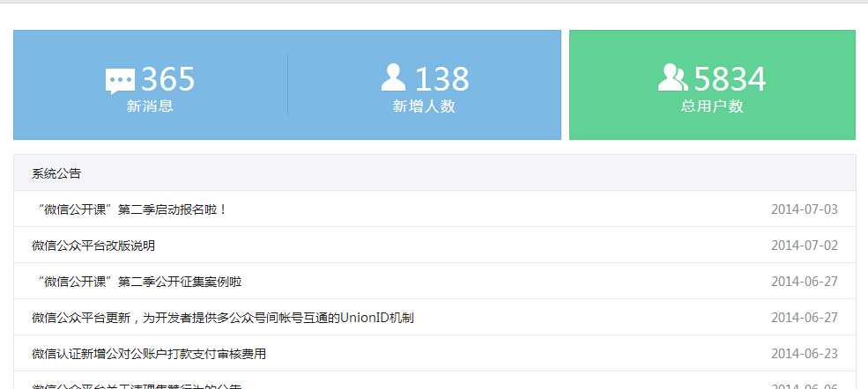Click the 系统公告 panel header

click(x=434, y=173)
